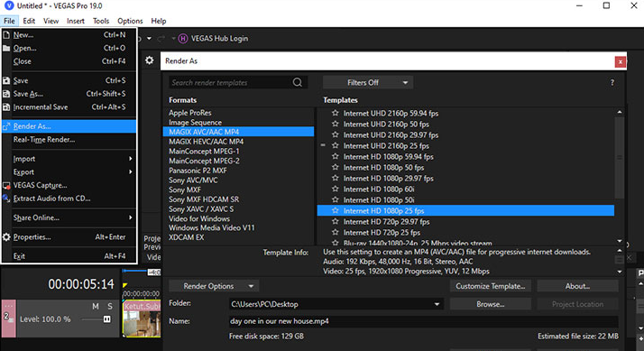Click the VEGAS Hub Login icon
Viewport: 644px width, 351px height.
(x=183, y=39)
